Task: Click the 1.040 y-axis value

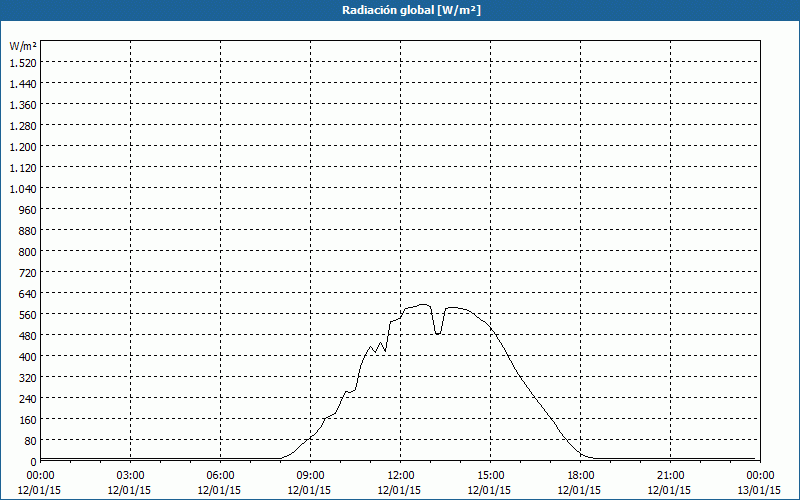Action: [23, 189]
